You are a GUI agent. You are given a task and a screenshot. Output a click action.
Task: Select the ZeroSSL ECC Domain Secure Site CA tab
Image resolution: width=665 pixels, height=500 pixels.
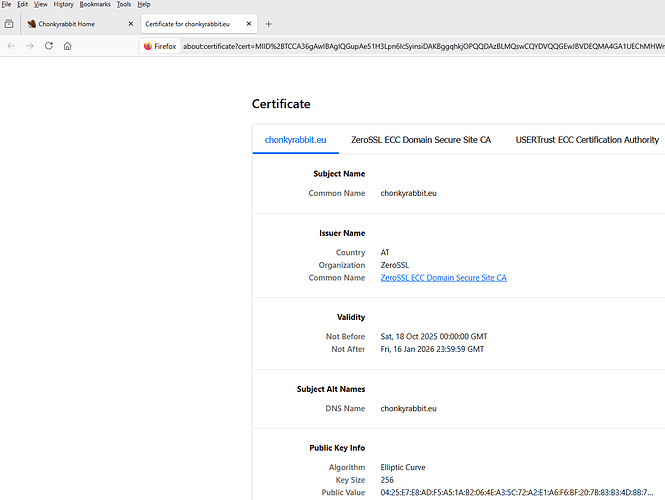(x=421, y=140)
